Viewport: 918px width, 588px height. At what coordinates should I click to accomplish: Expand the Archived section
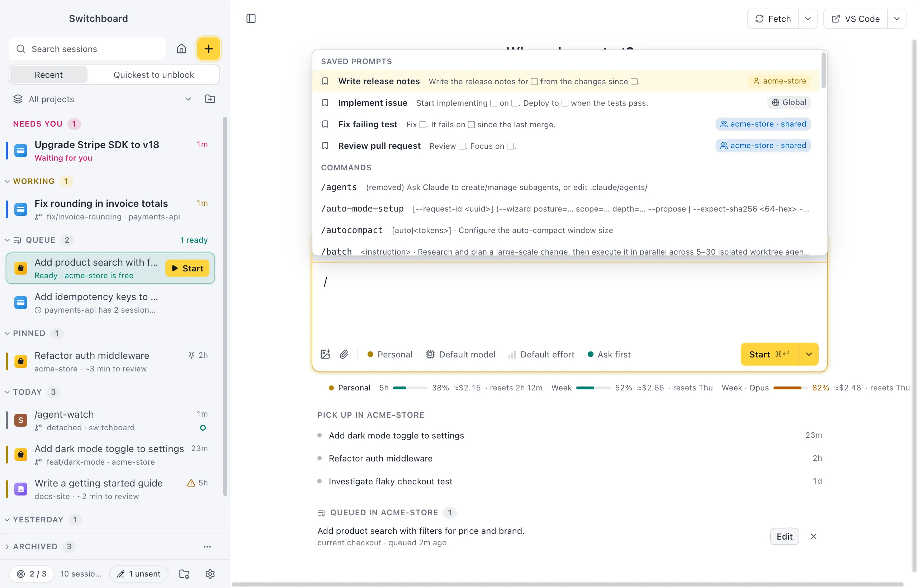tap(7, 547)
